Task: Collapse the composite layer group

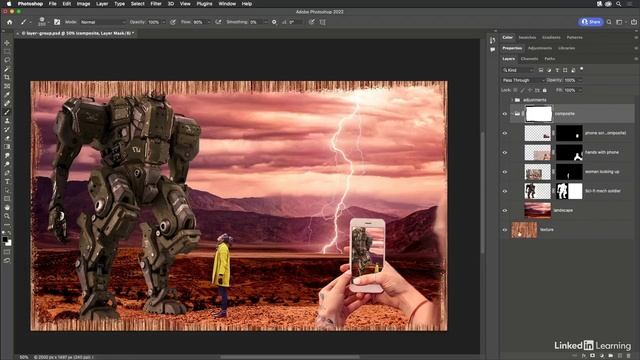Action: click(x=512, y=114)
